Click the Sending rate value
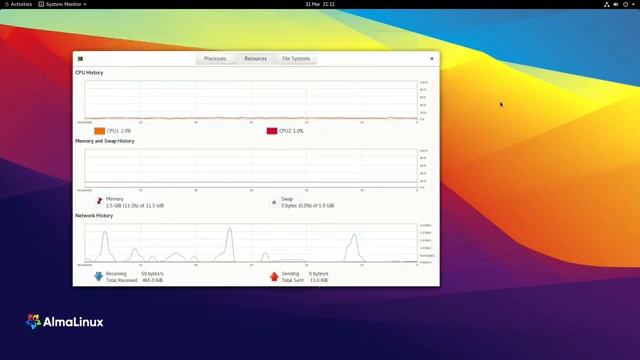Screen dimensions: 640x360 point(318,274)
